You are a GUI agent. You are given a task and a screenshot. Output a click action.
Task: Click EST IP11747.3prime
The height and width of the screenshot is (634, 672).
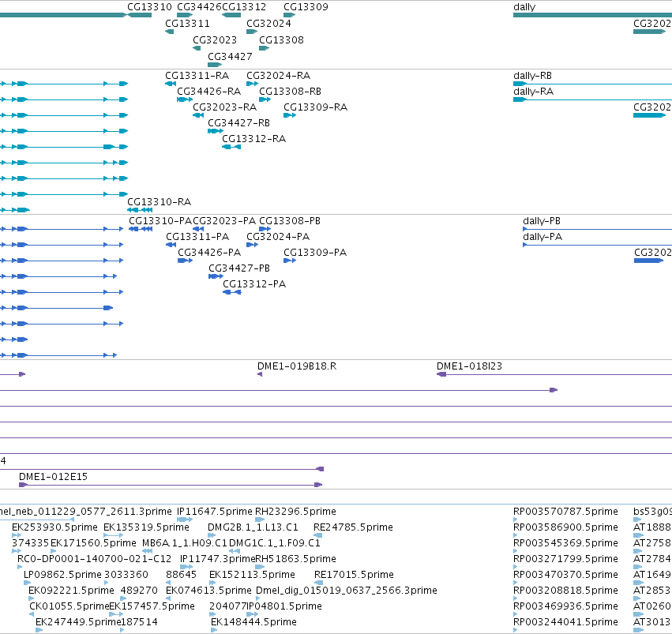pos(217,560)
